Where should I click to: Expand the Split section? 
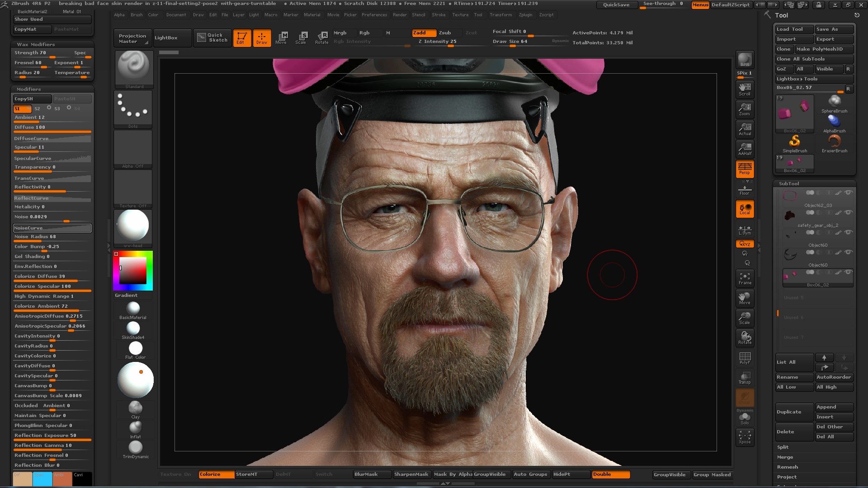tap(783, 447)
